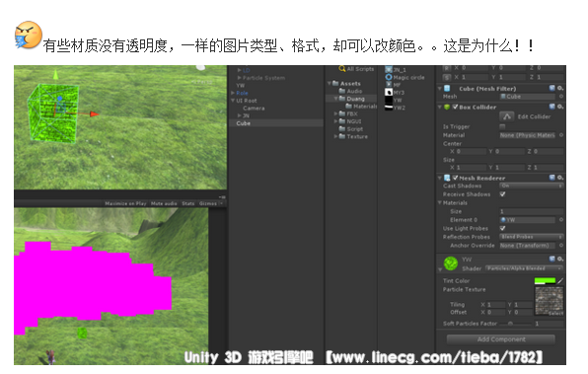Open the Shader dropdown Particles/Alpha Blended
Viewport: 588px width, 374px height.
click(524, 268)
